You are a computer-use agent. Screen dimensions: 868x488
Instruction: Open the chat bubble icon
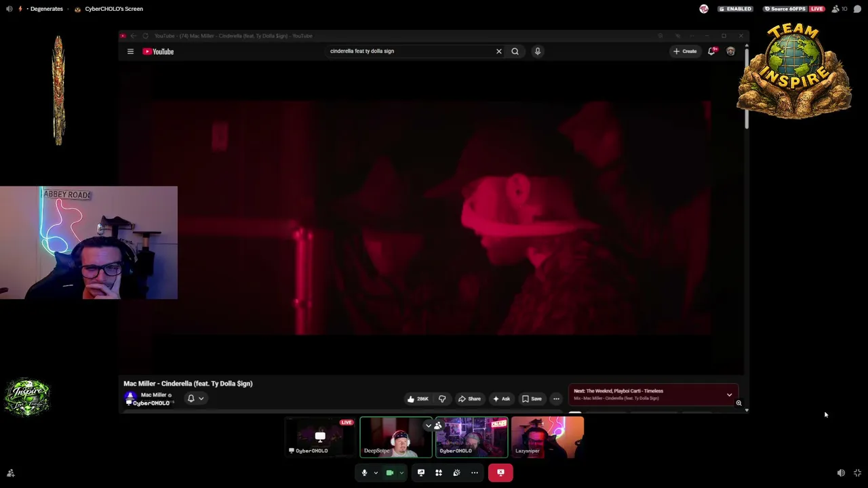tap(858, 9)
